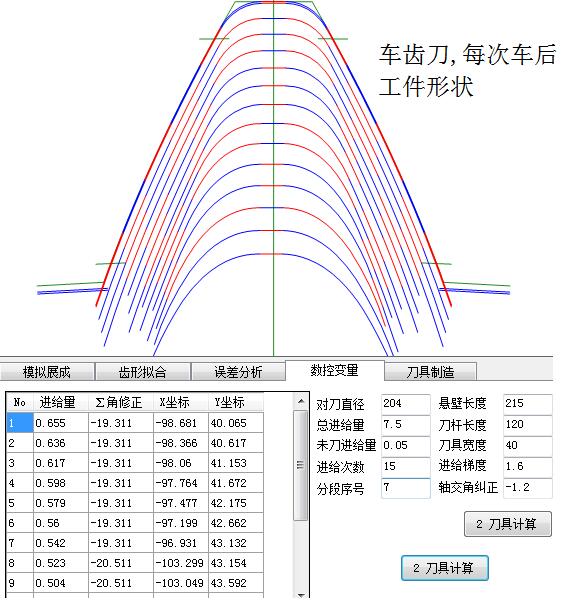Select the -20.511 cell in row 9

tap(121, 583)
